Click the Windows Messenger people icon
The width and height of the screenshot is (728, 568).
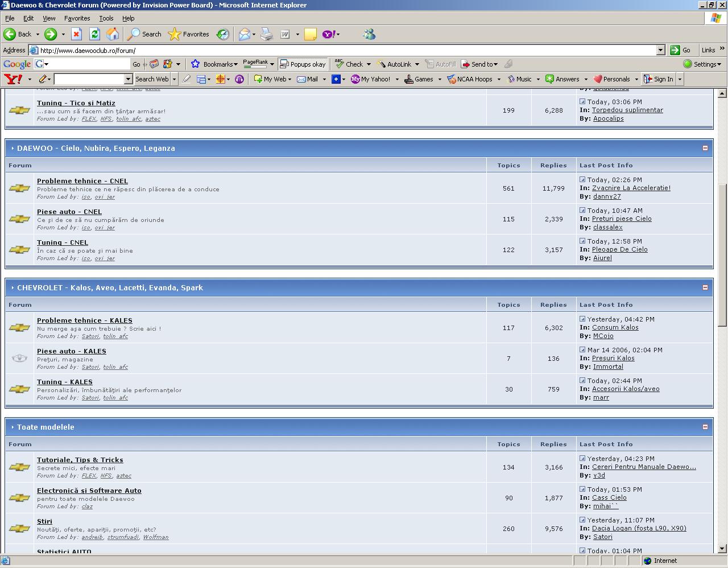pos(369,34)
